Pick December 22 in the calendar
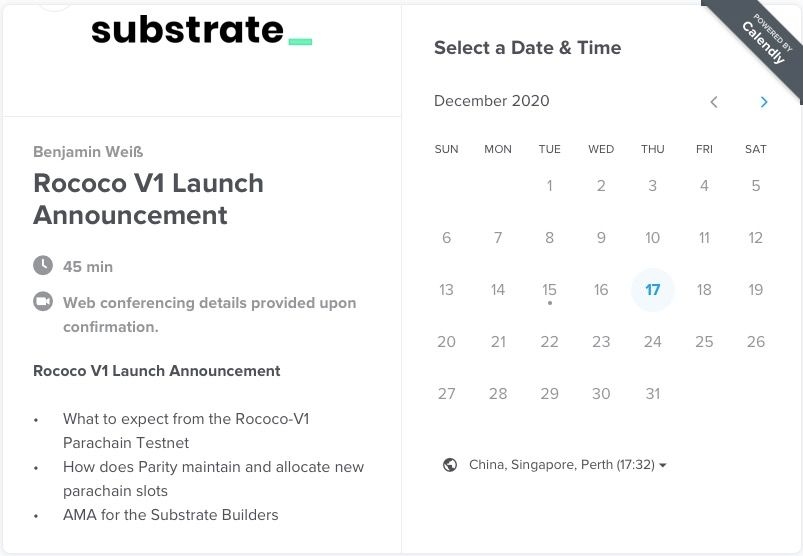This screenshot has height=556, width=803. click(x=550, y=341)
